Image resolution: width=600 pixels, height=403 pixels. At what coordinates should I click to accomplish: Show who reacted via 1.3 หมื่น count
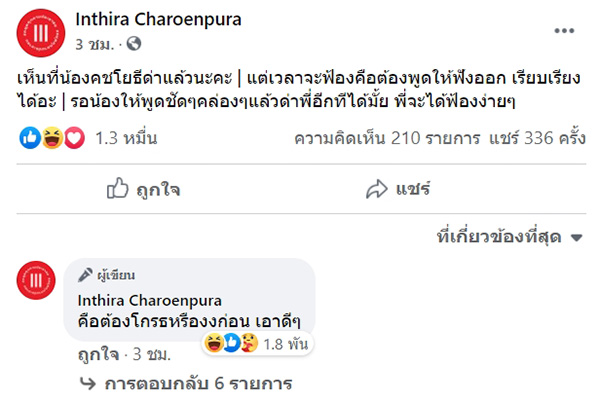118,138
